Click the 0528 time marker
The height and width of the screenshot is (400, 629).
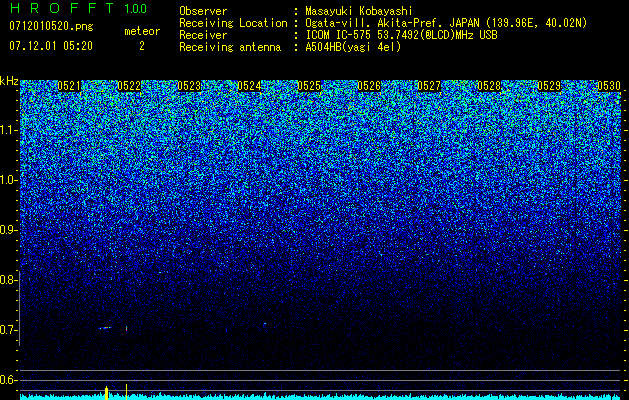click(489, 86)
